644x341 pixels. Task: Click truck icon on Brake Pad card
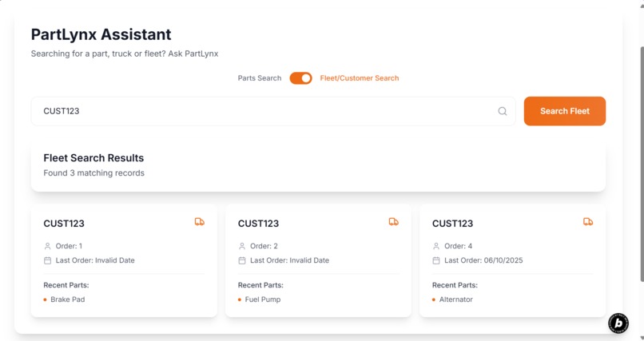(x=200, y=222)
